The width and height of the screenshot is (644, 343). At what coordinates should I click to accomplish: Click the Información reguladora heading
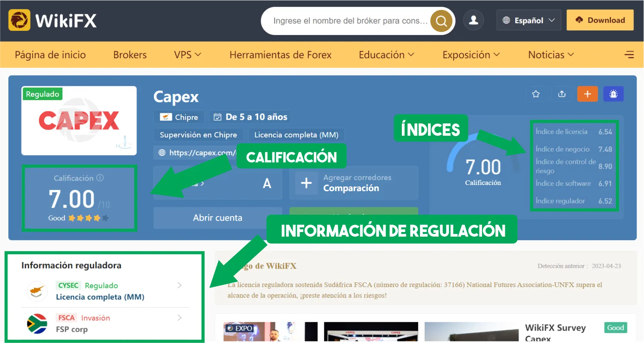71,265
